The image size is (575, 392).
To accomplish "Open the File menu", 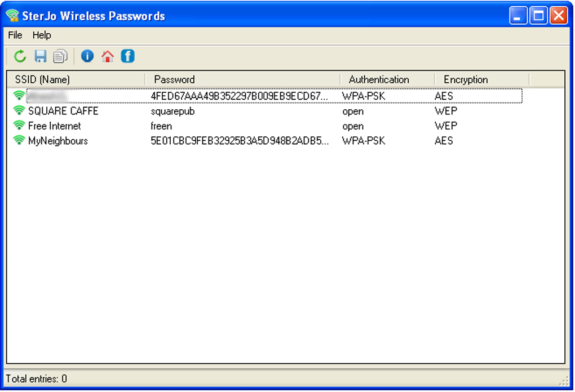I will click(x=15, y=35).
